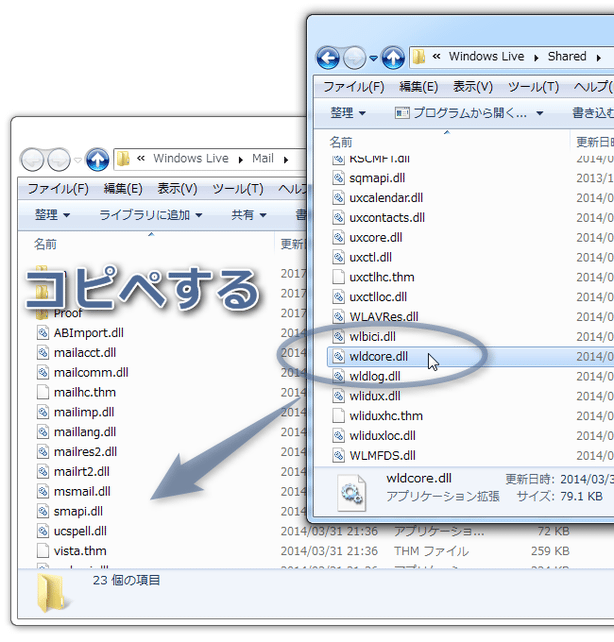
Task: Open 整理 dropdown in Mail window
Action: (52, 215)
